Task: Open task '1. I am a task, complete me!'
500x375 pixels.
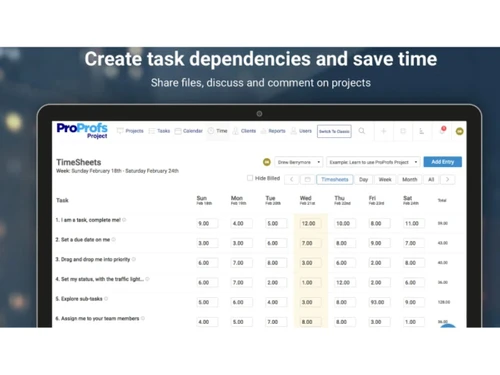Action: [88, 220]
